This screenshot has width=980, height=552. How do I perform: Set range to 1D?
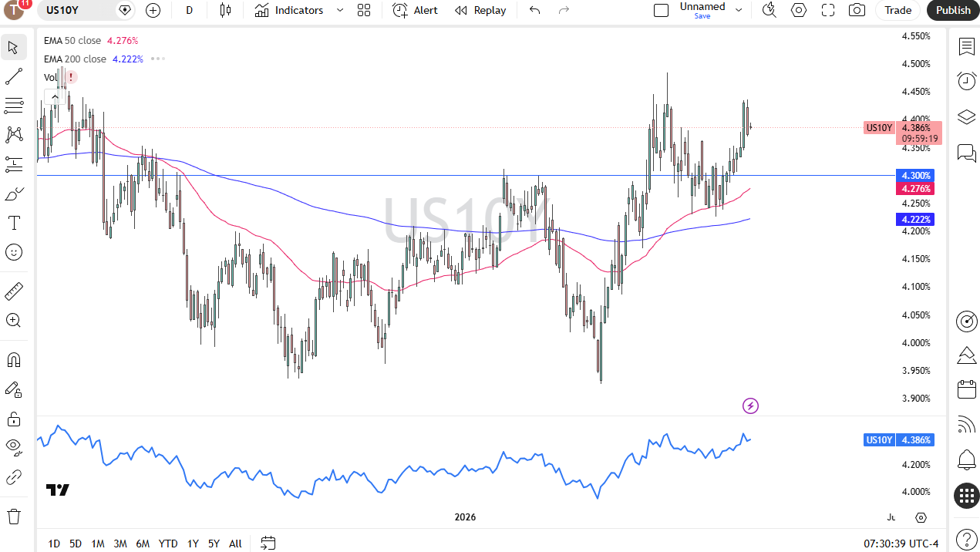54,544
